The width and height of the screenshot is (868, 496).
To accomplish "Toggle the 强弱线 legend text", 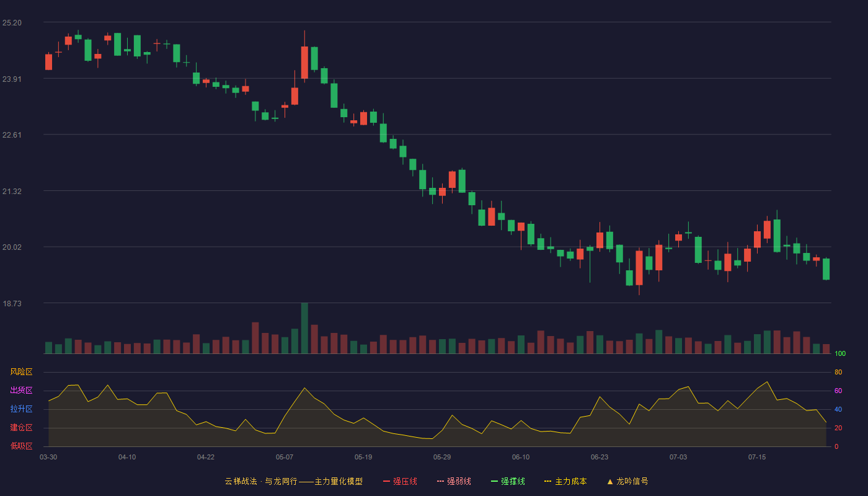I will (x=459, y=481).
